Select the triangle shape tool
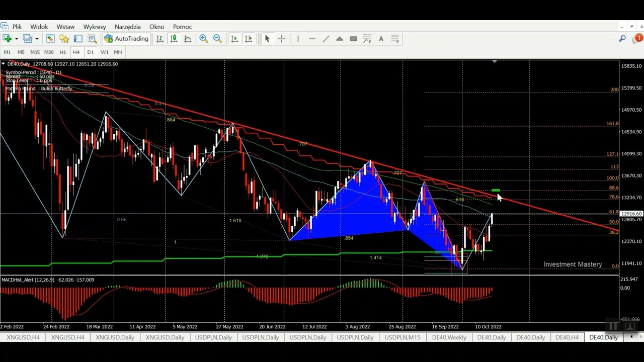 [x=340, y=39]
